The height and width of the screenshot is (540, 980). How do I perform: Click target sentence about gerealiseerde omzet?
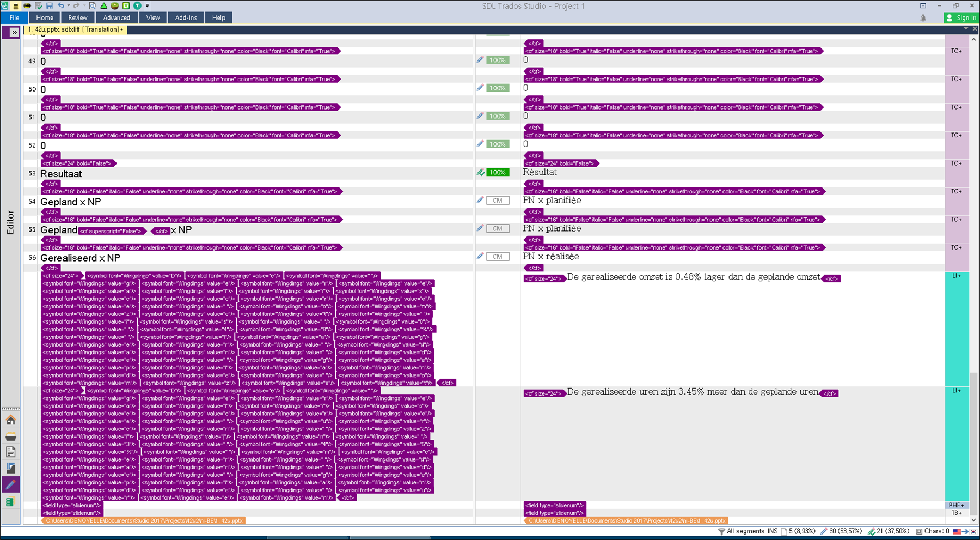click(694, 277)
